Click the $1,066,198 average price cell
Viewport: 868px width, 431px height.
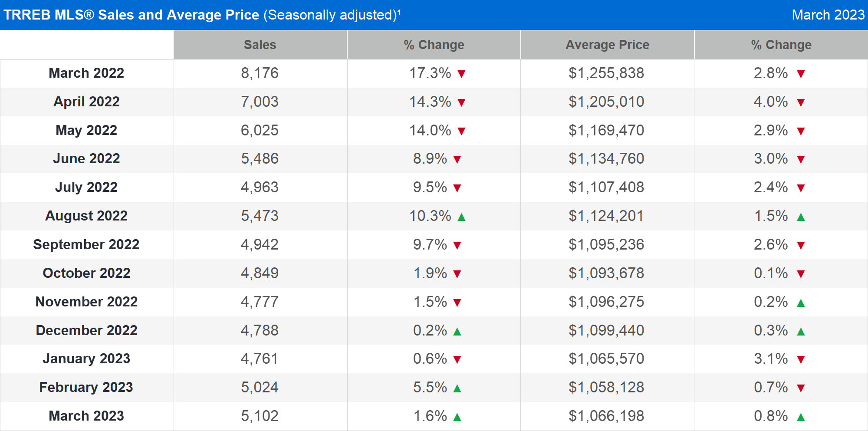tap(606, 416)
